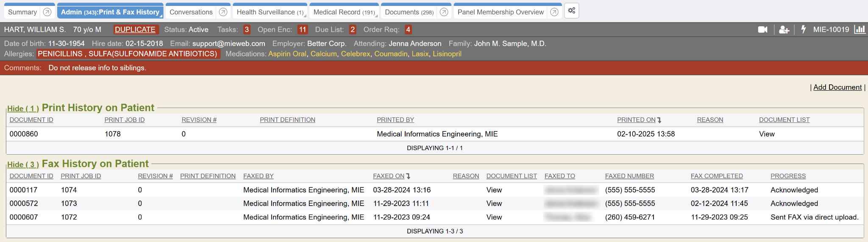Switch to the Health Surveillance tab
The image size is (868, 242).
coord(270,12)
